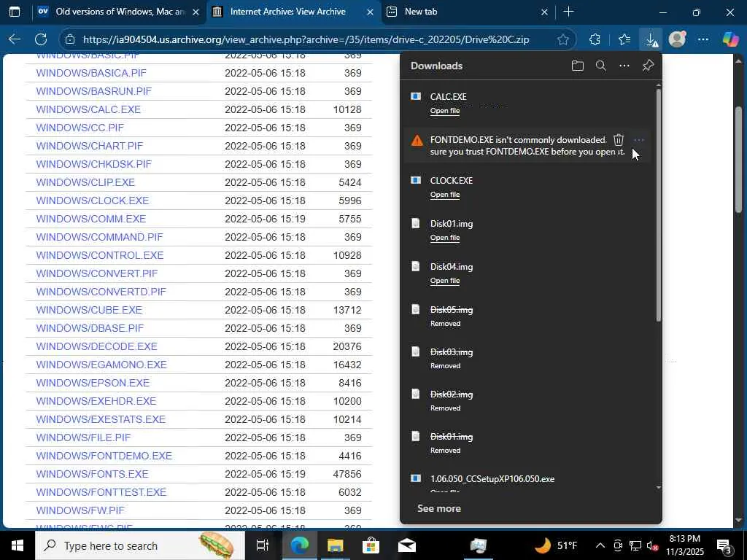Open WINDOWS/CONTROL.EXE archive link
The width and height of the screenshot is (747, 560).
tap(99, 255)
